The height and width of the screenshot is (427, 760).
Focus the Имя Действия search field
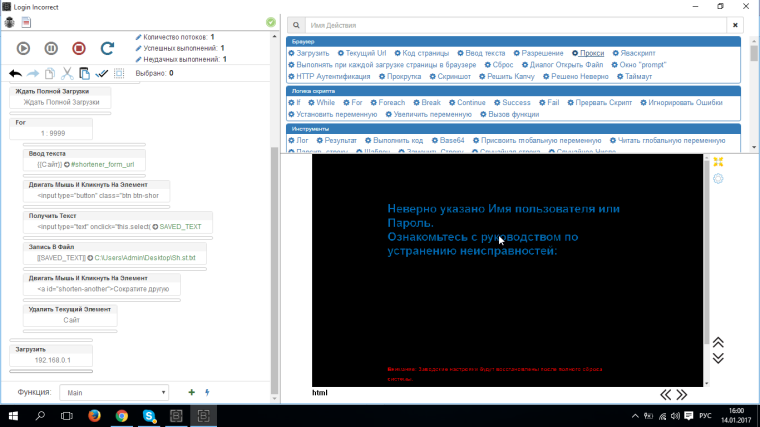pyautogui.click(x=516, y=25)
